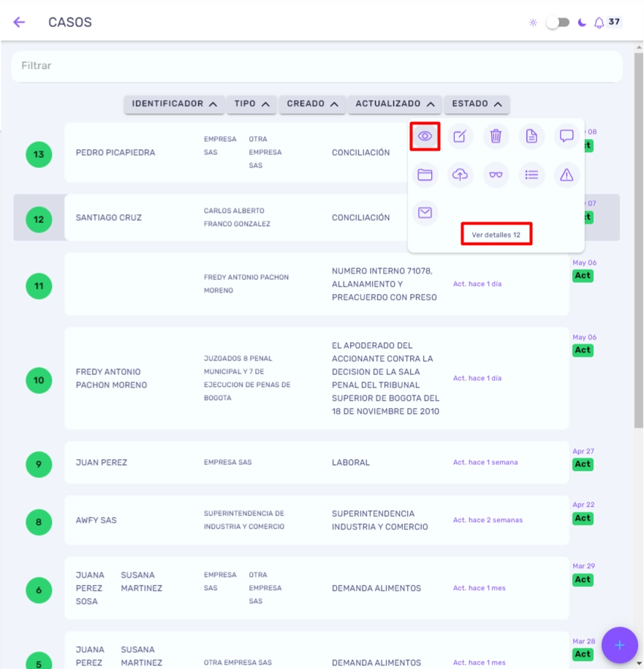Click the eye view-details icon
Screen dimensions: 644x669
pyautogui.click(x=425, y=136)
